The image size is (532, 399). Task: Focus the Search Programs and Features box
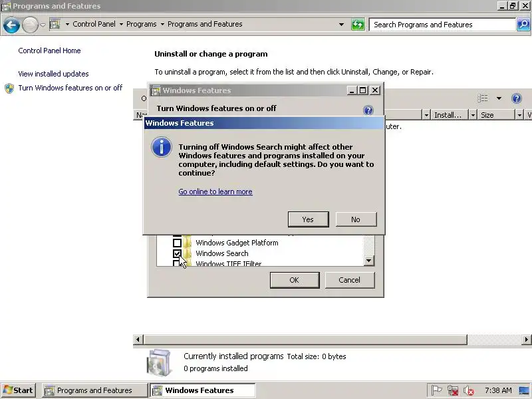pos(442,25)
